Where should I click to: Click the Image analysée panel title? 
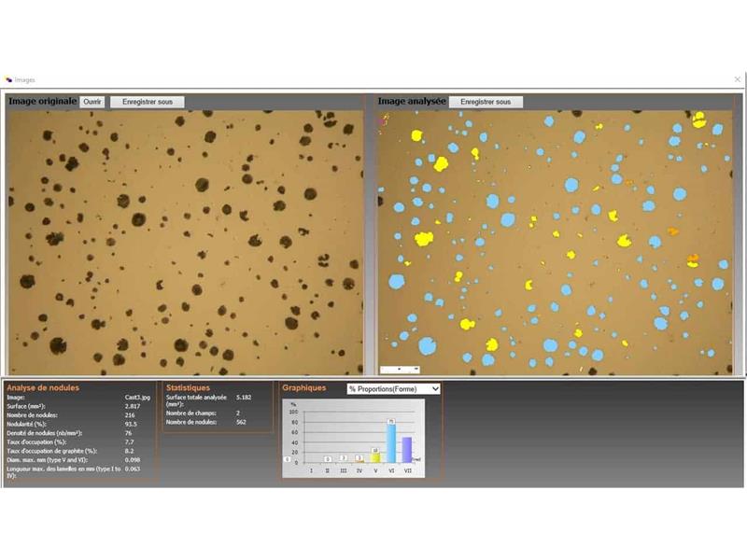[x=412, y=101]
